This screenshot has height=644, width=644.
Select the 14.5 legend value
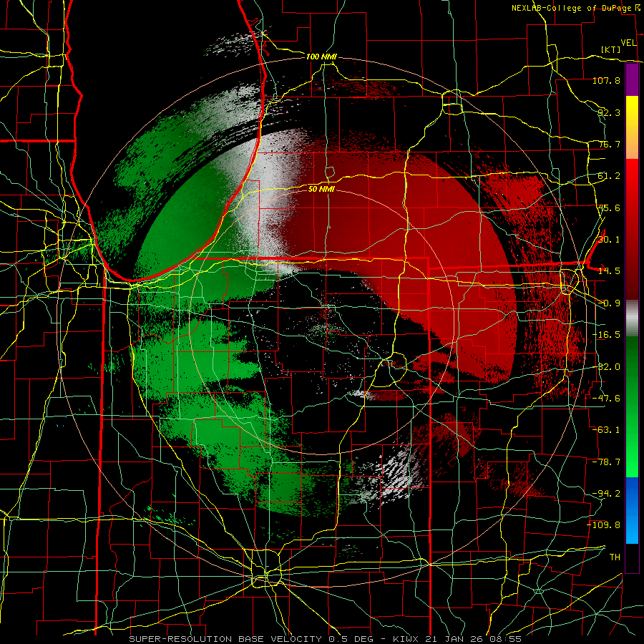pos(609,271)
